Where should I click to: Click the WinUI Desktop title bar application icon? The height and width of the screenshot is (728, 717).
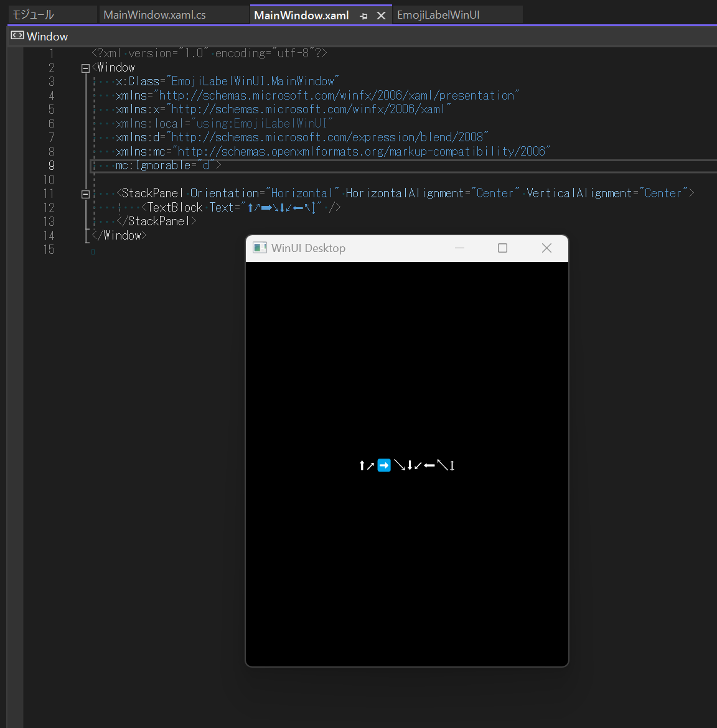tap(260, 248)
